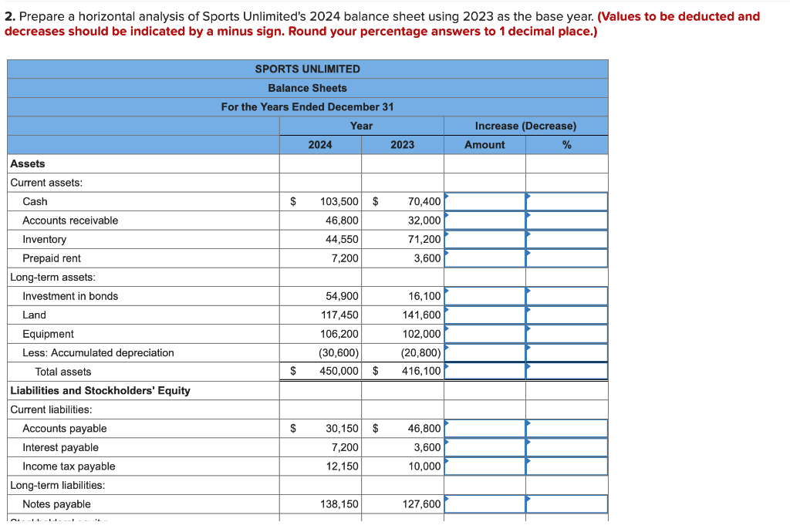The image size is (790, 532).
Task: Select the 2024 Inventory value 44,550
Action: (x=342, y=239)
